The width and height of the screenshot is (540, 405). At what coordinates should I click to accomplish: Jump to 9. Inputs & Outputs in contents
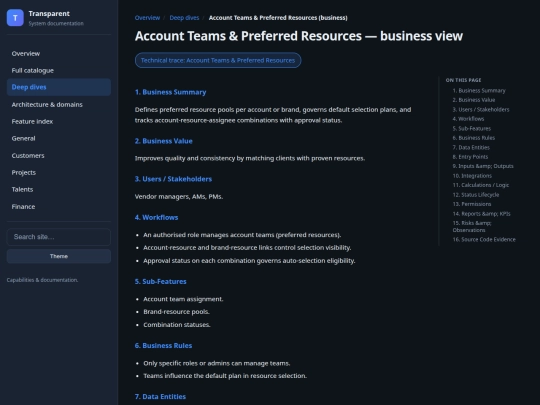[483, 166]
